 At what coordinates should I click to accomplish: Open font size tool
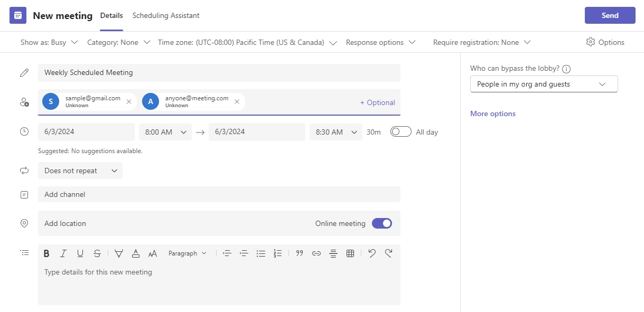pos(153,253)
